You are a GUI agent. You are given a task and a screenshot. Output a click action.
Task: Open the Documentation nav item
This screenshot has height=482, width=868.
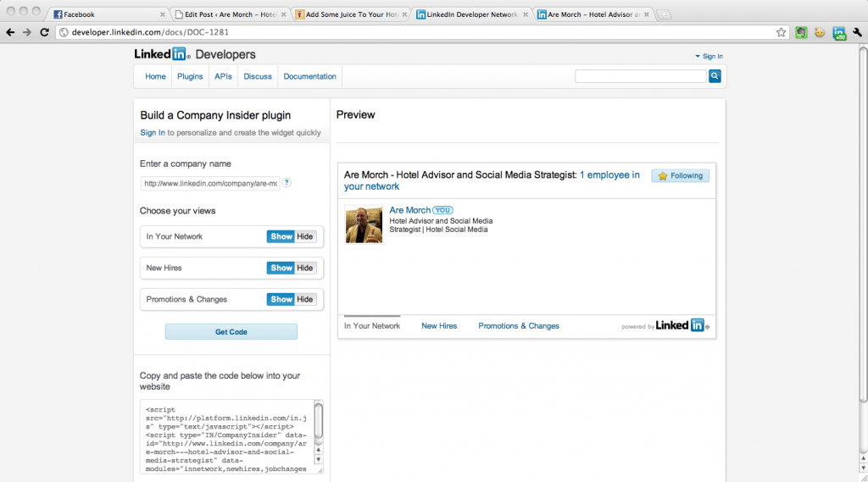pos(309,76)
